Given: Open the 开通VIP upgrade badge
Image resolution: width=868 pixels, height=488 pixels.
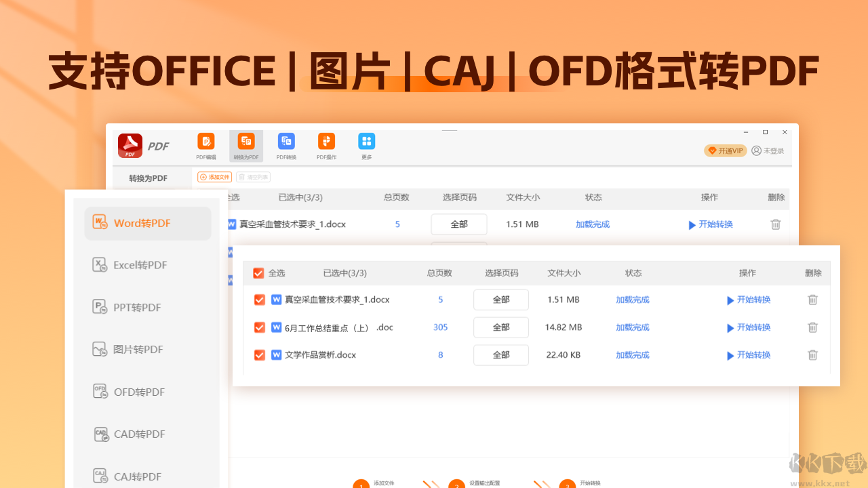Looking at the screenshot, I should pyautogui.click(x=725, y=150).
